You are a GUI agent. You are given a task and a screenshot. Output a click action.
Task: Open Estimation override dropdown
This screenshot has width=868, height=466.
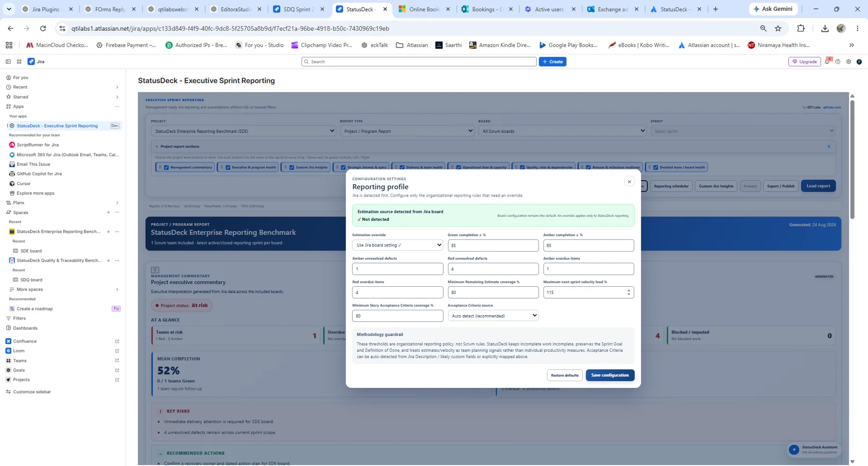click(x=398, y=245)
